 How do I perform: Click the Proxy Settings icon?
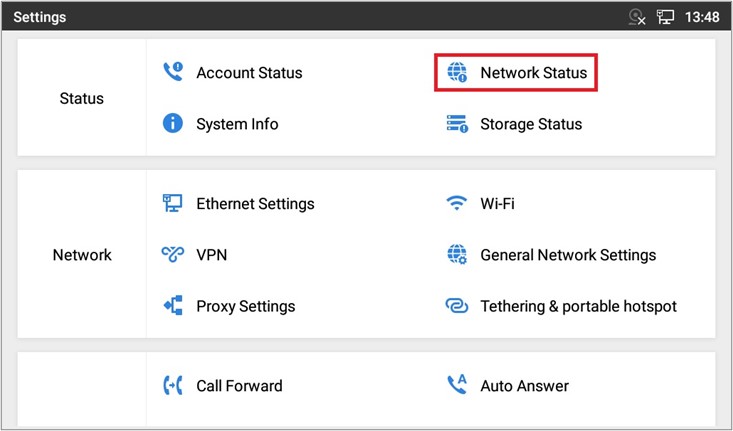click(172, 306)
